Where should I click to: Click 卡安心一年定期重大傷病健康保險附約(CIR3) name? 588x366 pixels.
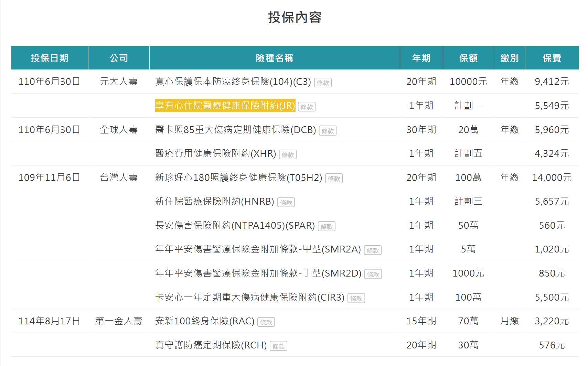(x=250, y=297)
